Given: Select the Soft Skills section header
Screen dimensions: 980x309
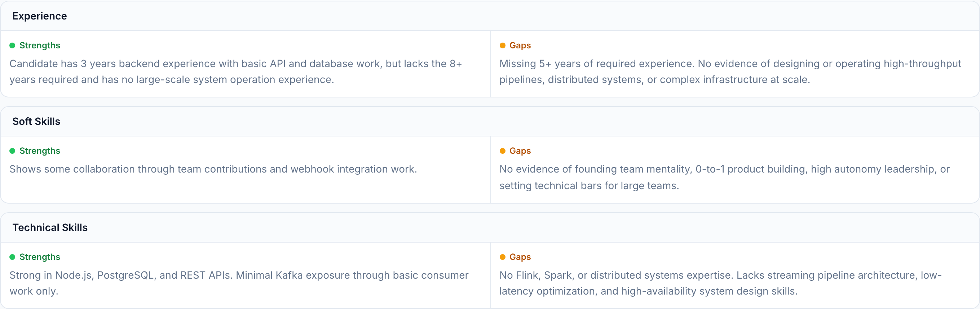Looking at the screenshot, I should [x=36, y=122].
